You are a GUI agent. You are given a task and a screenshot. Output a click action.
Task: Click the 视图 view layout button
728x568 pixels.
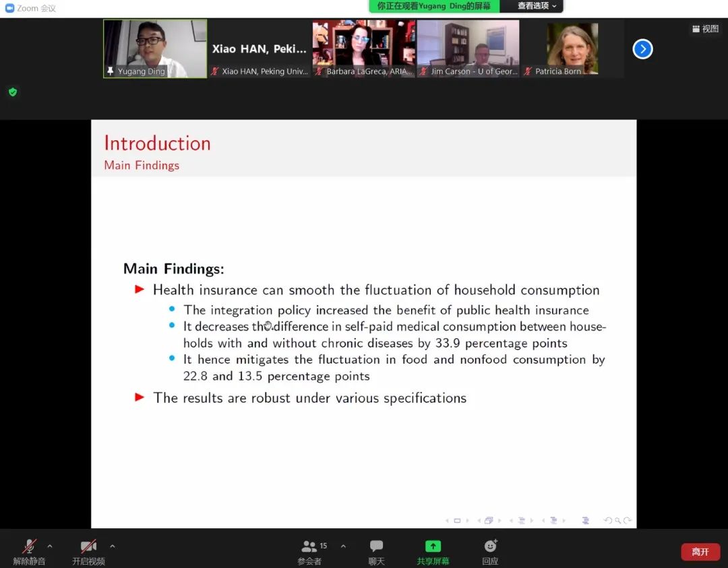[x=705, y=29]
